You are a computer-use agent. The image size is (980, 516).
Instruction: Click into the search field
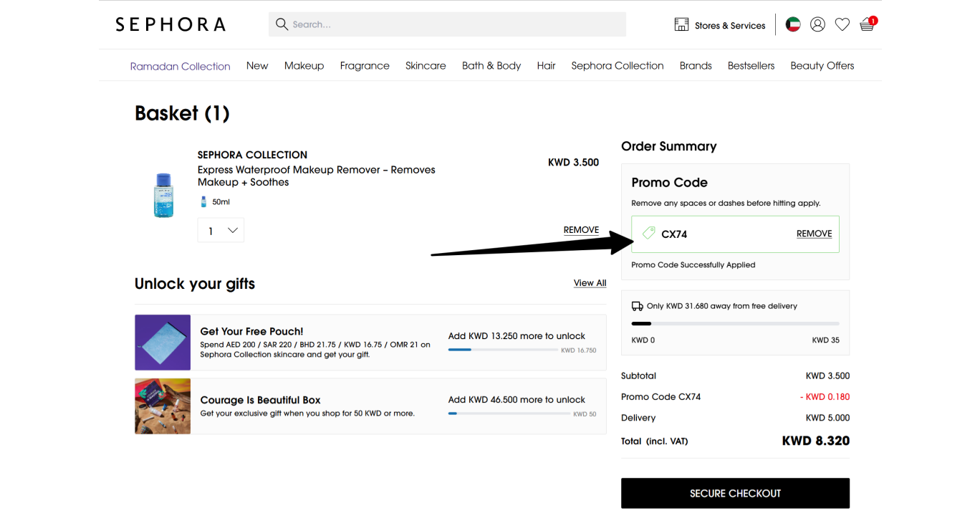447,24
